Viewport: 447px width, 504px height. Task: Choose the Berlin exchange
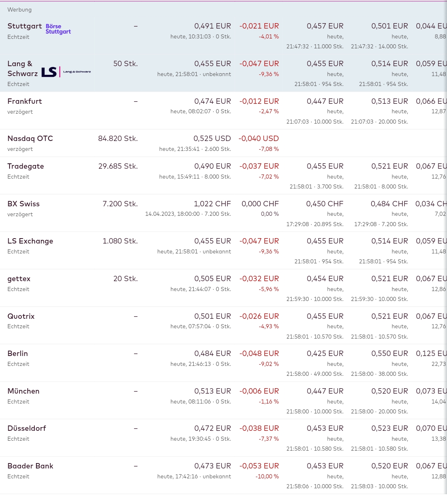[18, 354]
